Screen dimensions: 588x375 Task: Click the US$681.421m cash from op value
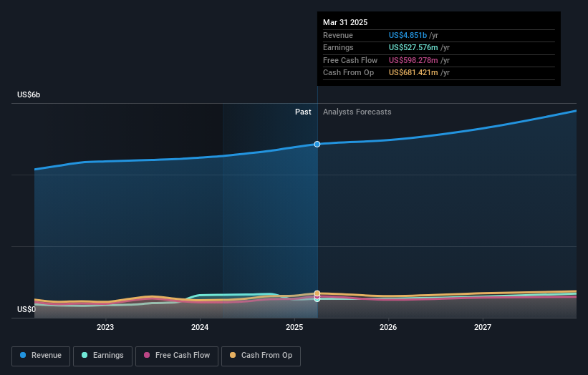tap(413, 73)
